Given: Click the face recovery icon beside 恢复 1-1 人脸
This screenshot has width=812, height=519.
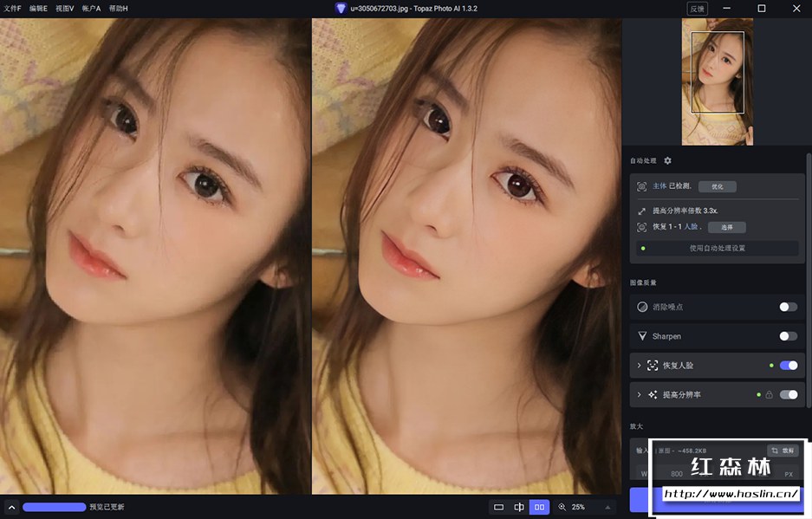Looking at the screenshot, I should (x=641, y=227).
